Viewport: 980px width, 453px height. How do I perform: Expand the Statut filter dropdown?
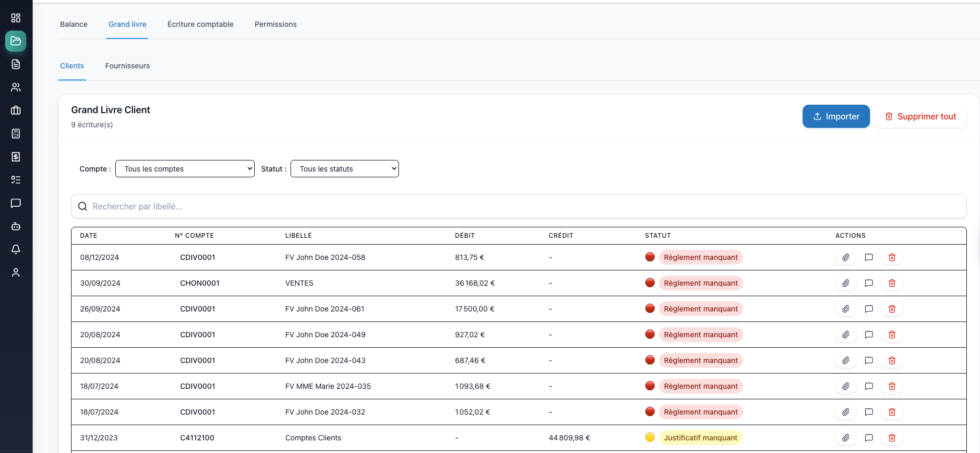(x=344, y=169)
